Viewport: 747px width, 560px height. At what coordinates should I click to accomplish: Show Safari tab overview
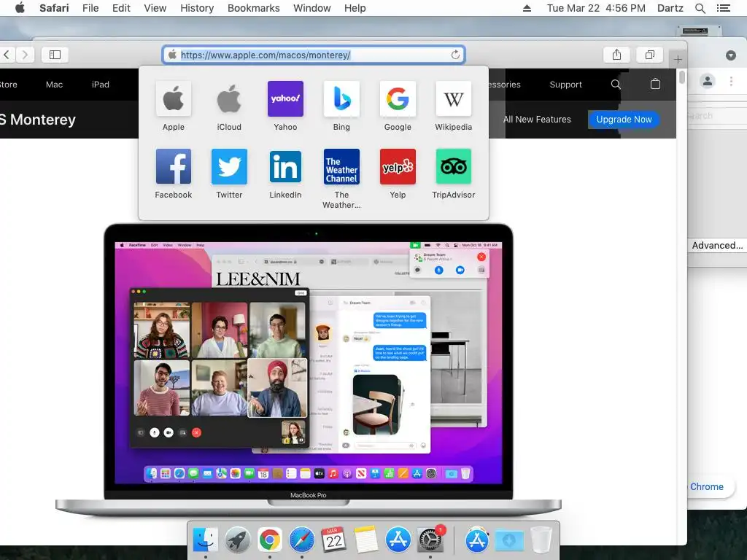coord(650,55)
